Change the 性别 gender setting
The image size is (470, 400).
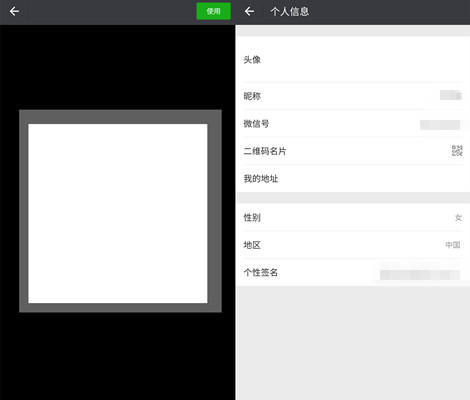353,218
